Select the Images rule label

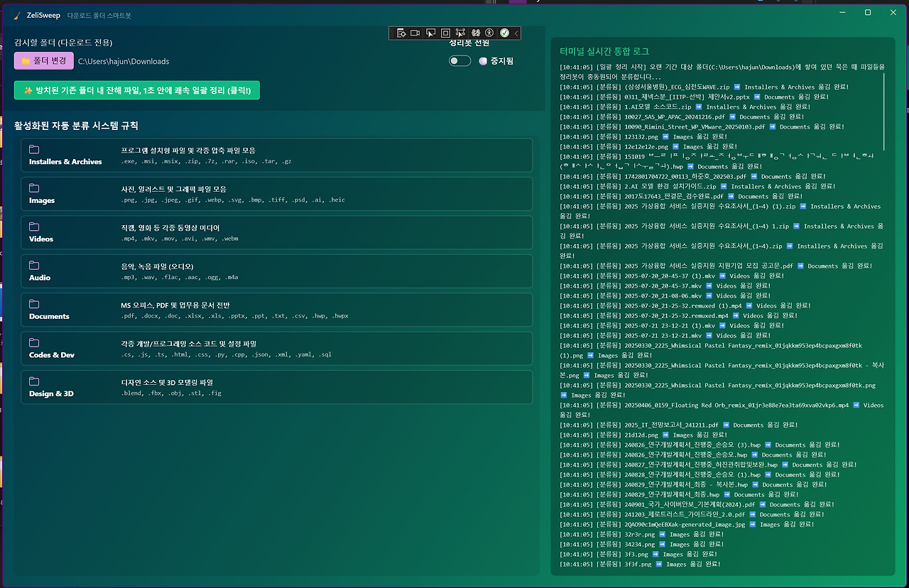42,201
